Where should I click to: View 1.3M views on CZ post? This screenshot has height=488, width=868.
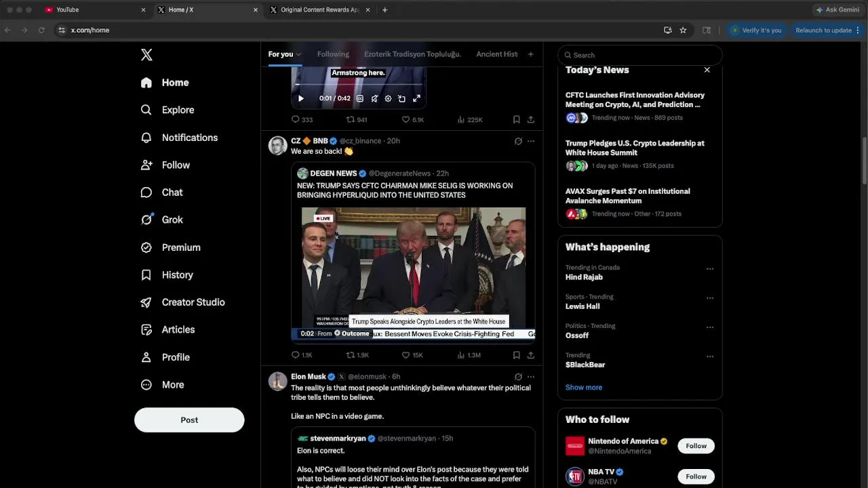[x=469, y=354]
